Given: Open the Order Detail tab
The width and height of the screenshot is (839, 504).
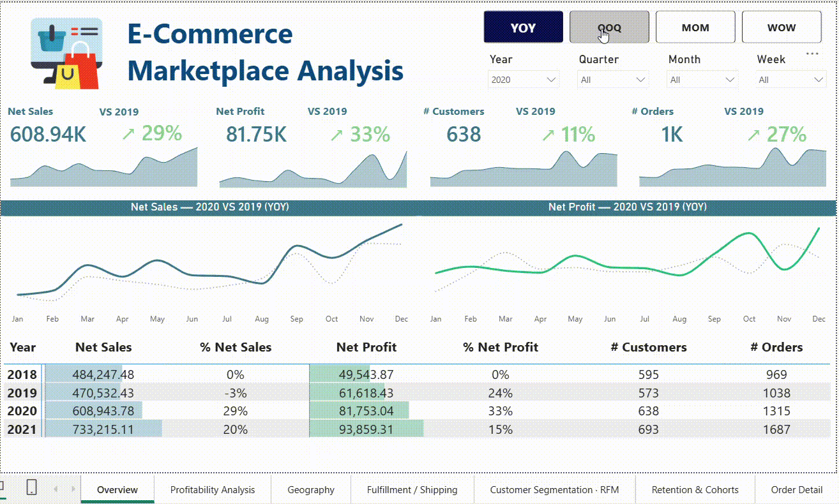Looking at the screenshot, I should click(797, 489).
